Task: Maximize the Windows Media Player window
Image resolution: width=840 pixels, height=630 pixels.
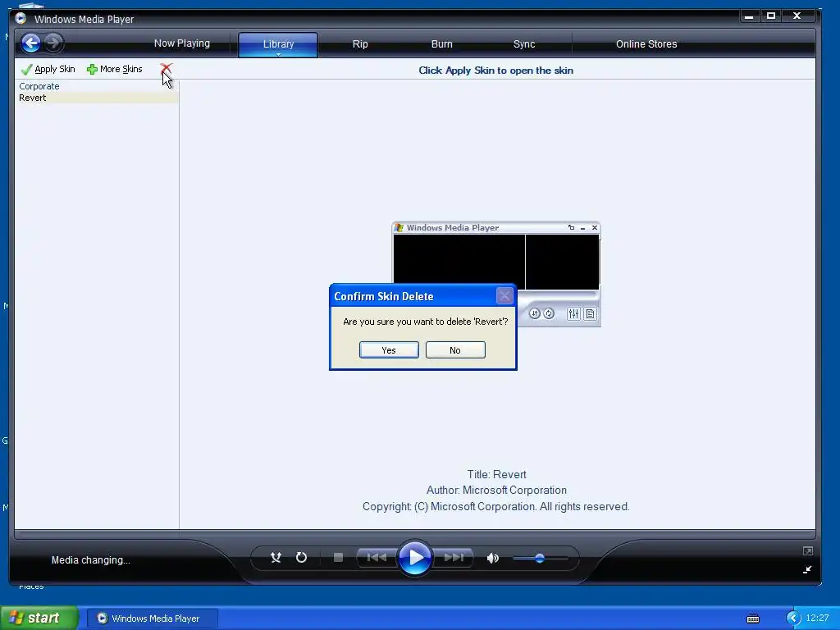Action: [x=771, y=16]
